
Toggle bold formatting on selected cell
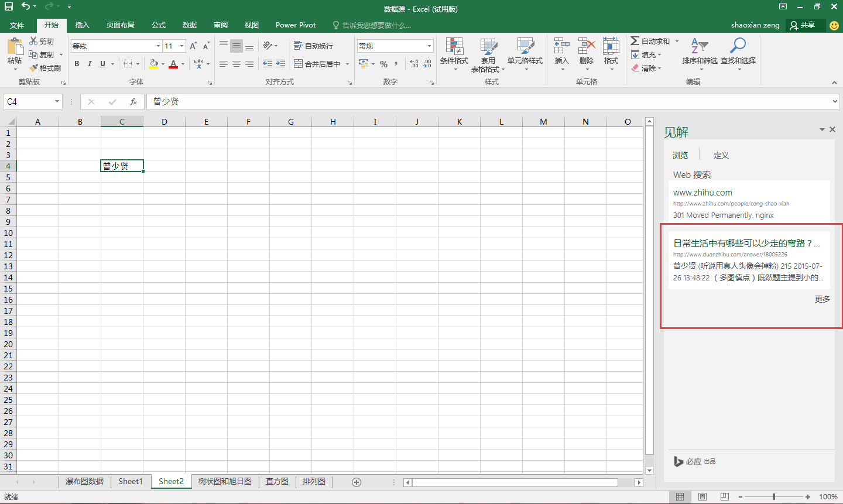click(x=77, y=64)
